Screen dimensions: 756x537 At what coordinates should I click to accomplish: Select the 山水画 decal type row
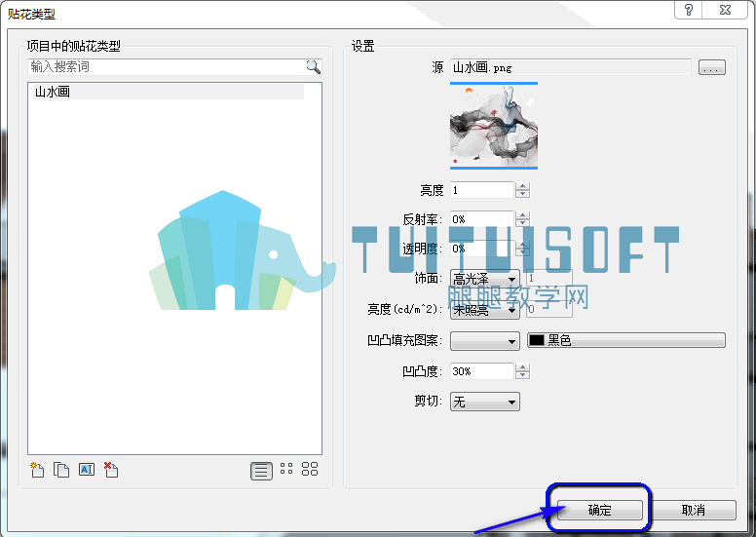pos(169,92)
